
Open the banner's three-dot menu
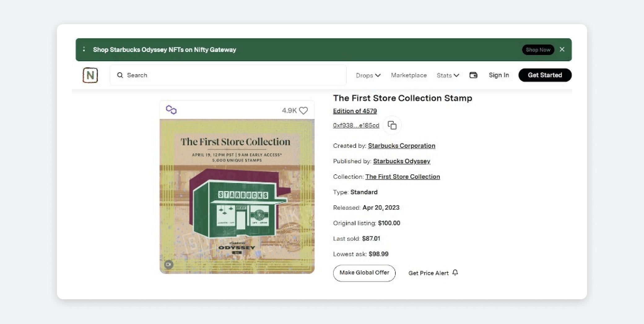coord(84,49)
